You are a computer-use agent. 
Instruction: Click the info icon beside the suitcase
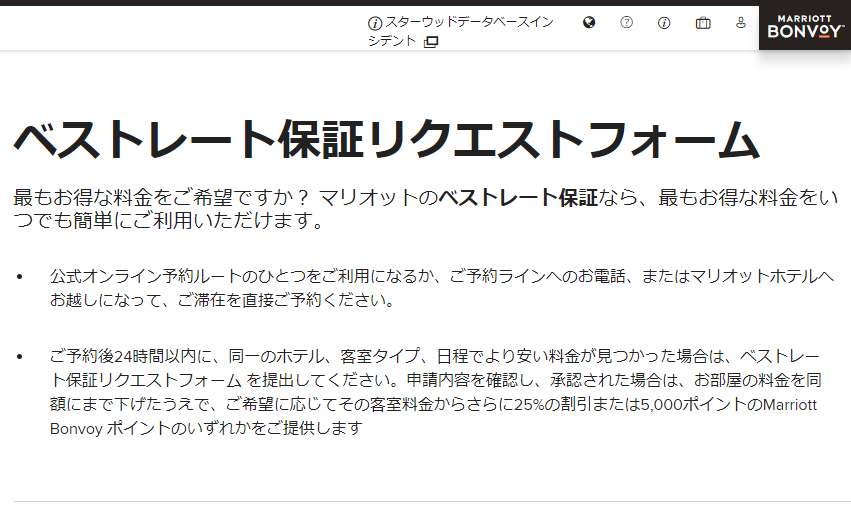[x=664, y=23]
